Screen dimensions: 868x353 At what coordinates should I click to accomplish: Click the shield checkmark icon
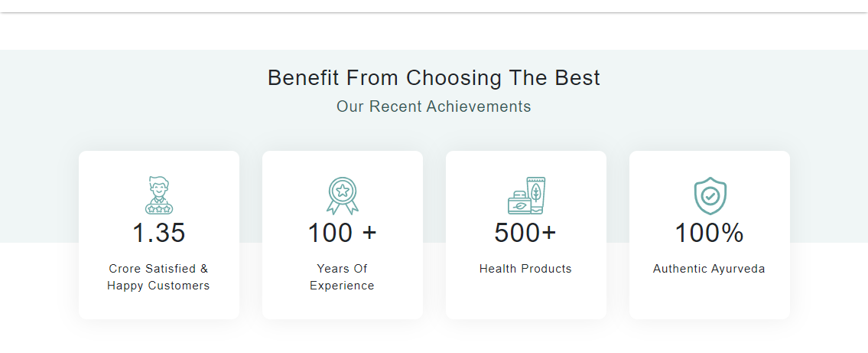click(x=710, y=196)
